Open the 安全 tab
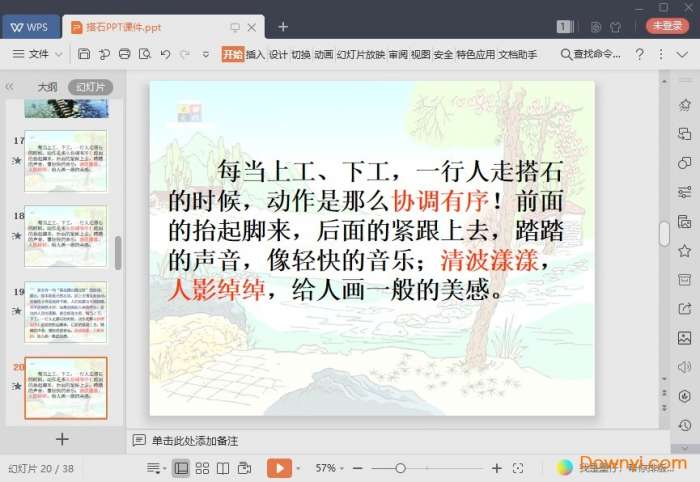Viewport: 700px width, 482px height. [443, 54]
